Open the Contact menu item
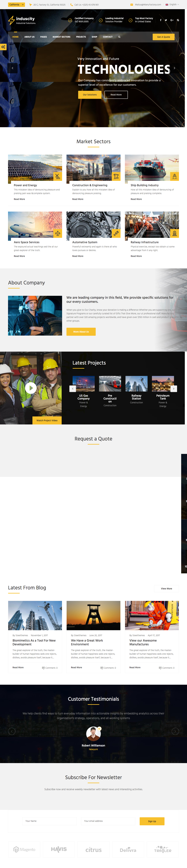Screen dimensions: 187x868 tap(108, 37)
